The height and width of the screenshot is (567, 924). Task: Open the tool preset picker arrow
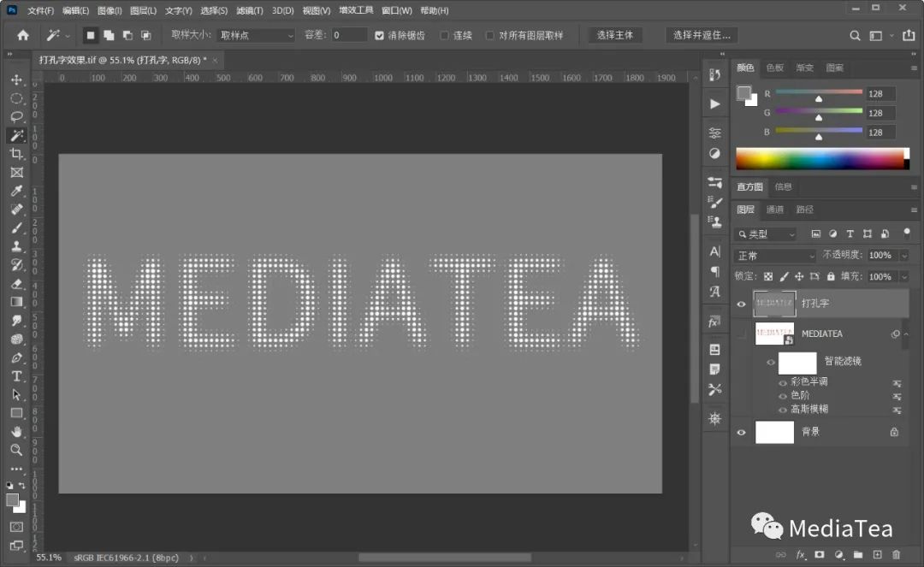coord(68,36)
